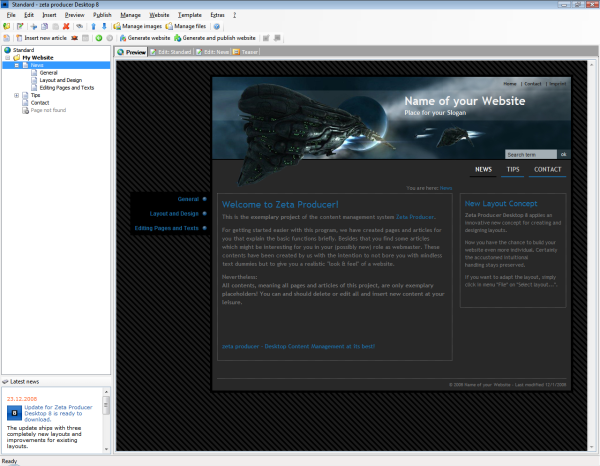Click the move down arrow icon
600x466 pixels.
click(x=104, y=26)
